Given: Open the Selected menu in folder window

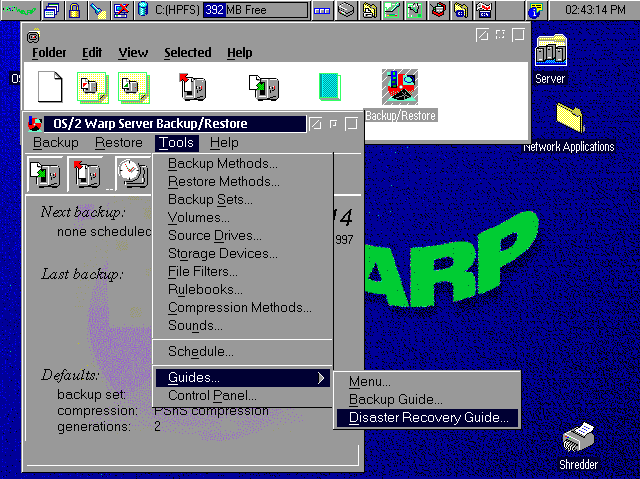Looking at the screenshot, I should pos(187,52).
